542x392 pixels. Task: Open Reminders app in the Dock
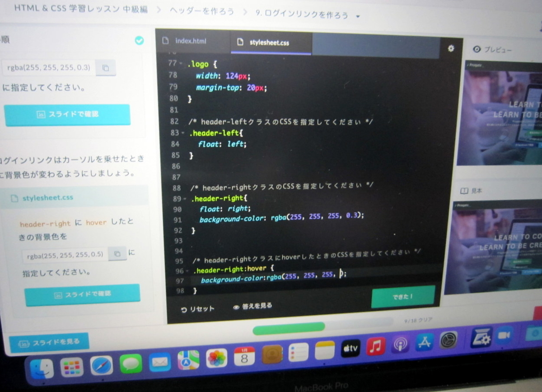point(298,352)
